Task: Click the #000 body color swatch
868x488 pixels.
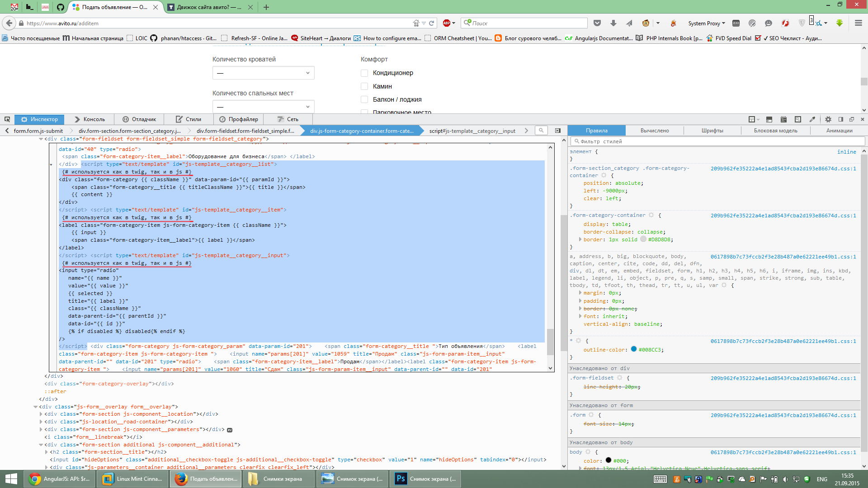Action: click(x=608, y=460)
